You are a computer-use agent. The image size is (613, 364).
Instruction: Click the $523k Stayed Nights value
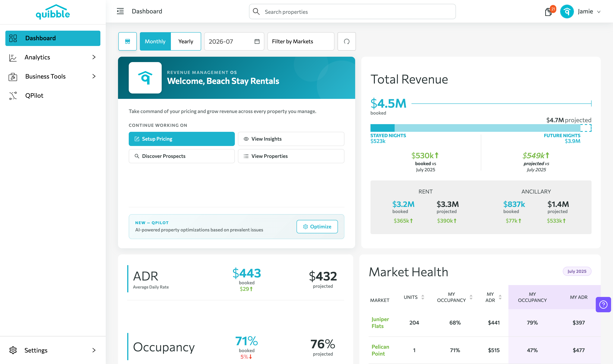pos(378,141)
